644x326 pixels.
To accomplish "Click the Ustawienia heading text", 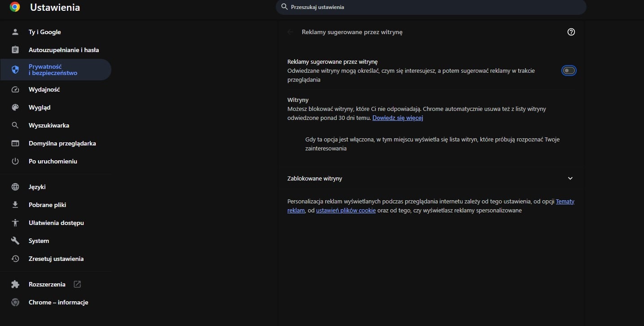I will tap(55, 8).
